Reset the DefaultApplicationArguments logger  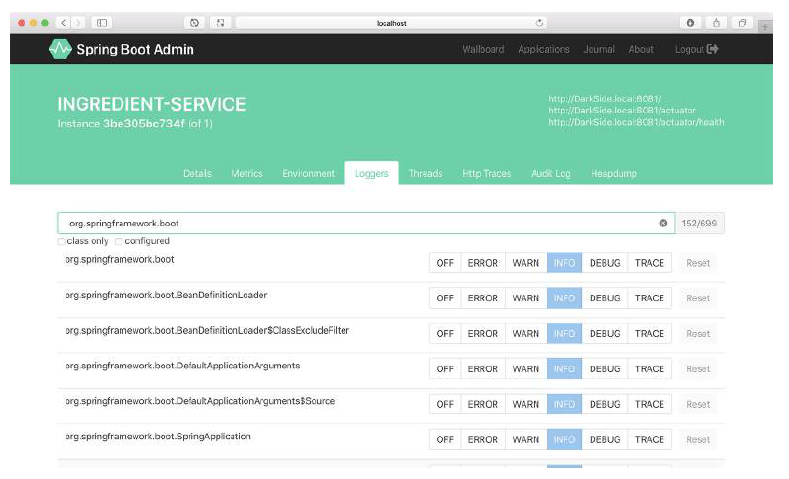click(698, 369)
